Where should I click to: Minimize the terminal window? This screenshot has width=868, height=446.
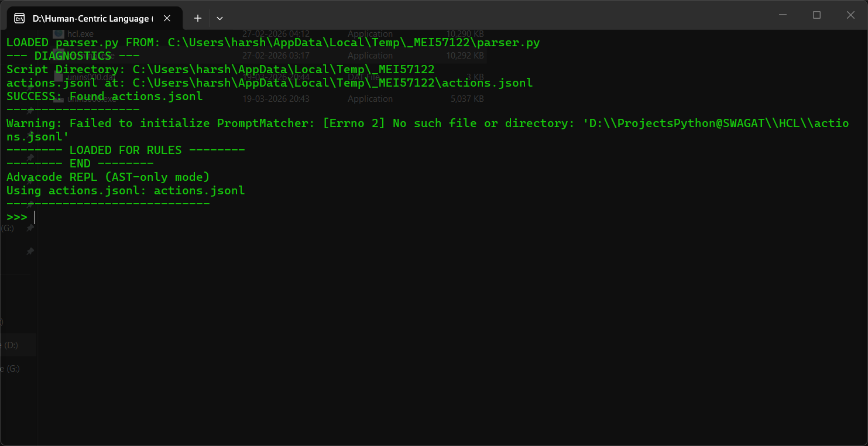point(783,15)
